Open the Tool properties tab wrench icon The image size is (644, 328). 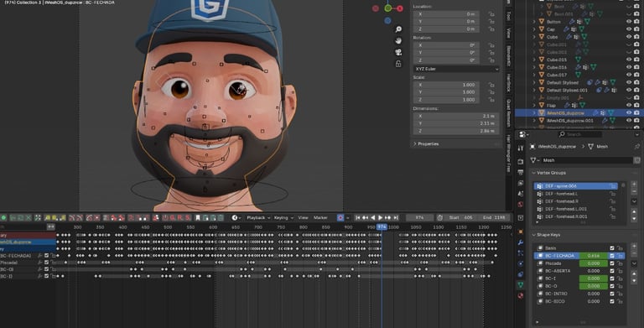click(521, 148)
